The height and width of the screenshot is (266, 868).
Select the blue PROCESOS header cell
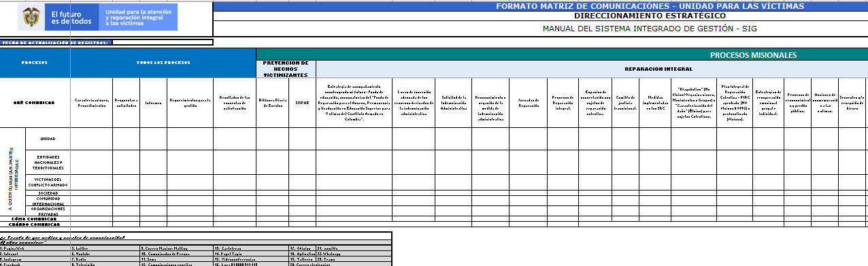(35, 63)
